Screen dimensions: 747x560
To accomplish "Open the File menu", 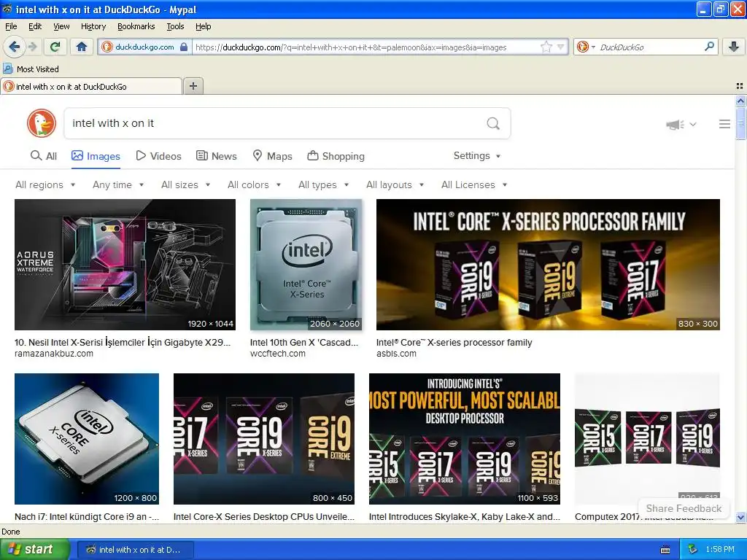I will [x=11, y=26].
